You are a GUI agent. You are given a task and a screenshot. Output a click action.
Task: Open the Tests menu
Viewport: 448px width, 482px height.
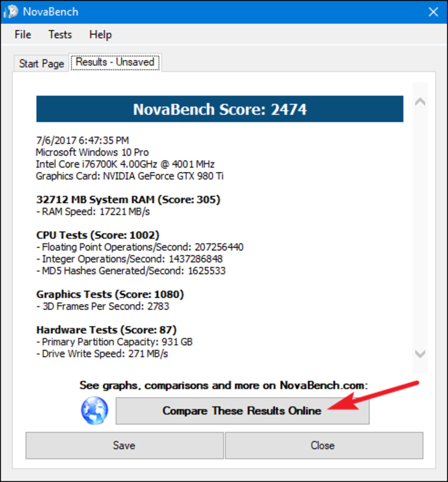(60, 34)
